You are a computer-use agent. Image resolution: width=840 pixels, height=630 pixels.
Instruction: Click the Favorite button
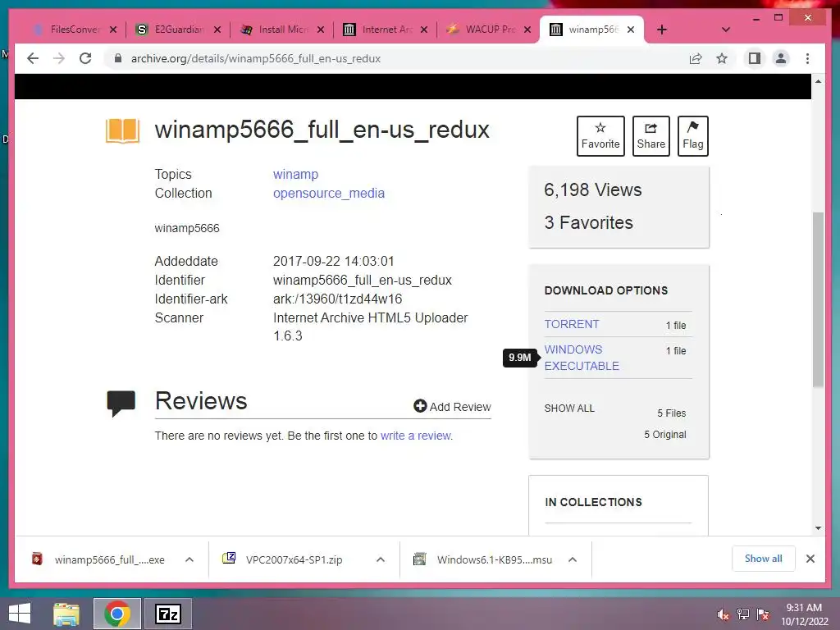[x=600, y=136]
